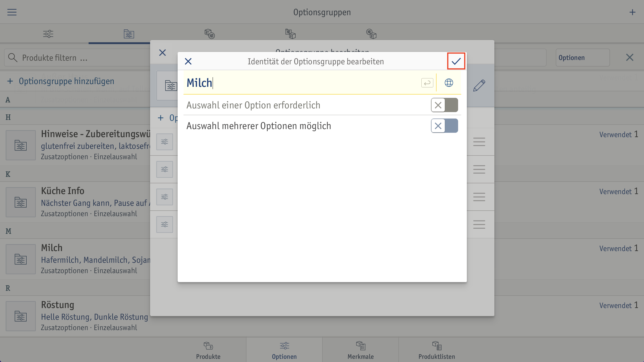Jump to section letter R
Image resolution: width=644 pixels, height=362 pixels.
coord(8,288)
